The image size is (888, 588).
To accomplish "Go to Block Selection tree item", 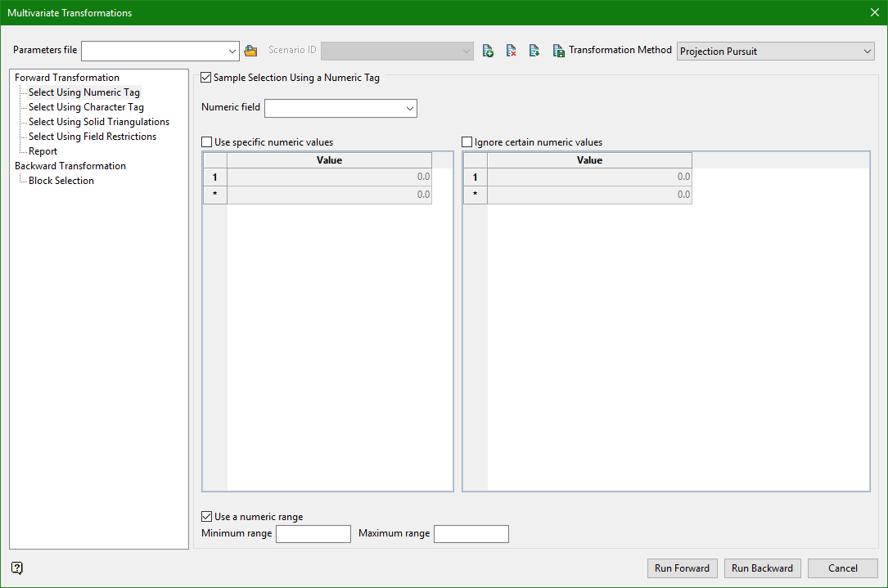I will pyautogui.click(x=61, y=181).
